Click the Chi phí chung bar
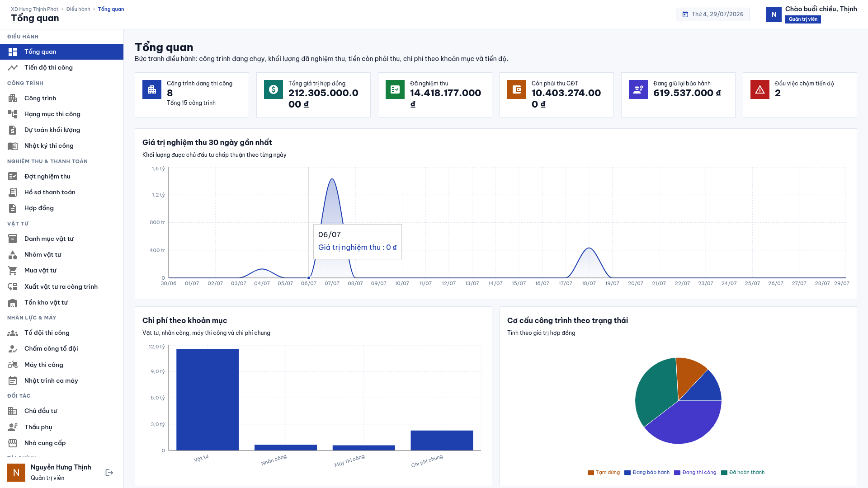The height and width of the screenshot is (488, 868). [x=442, y=441]
